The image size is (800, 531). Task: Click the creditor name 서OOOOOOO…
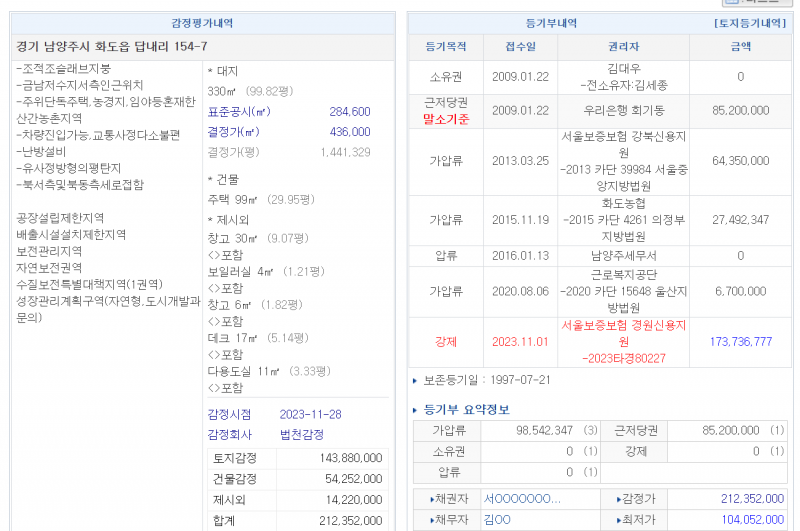point(522,498)
